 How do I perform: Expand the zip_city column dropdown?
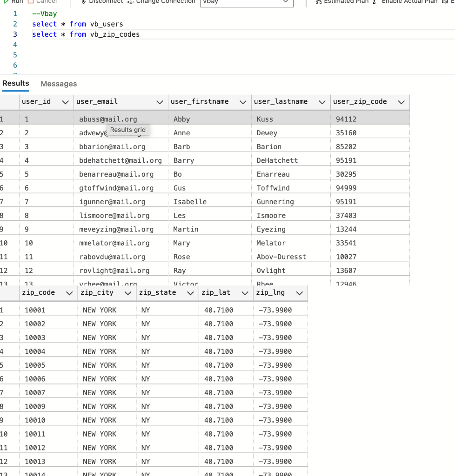pos(129,293)
